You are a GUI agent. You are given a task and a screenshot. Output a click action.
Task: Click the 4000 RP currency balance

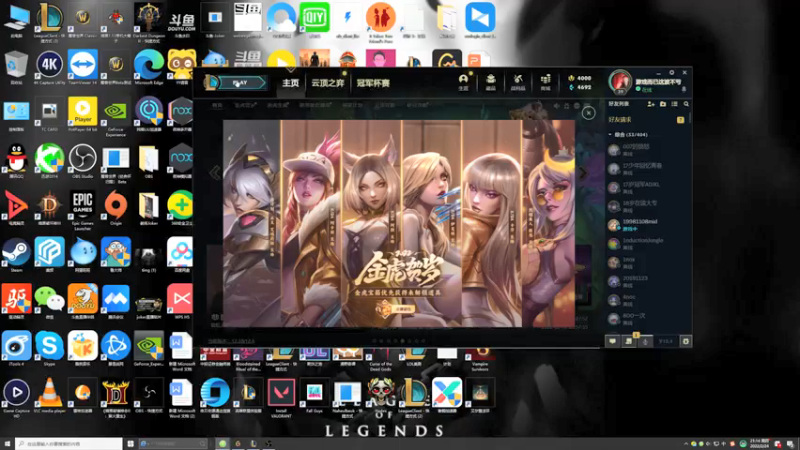(580, 78)
